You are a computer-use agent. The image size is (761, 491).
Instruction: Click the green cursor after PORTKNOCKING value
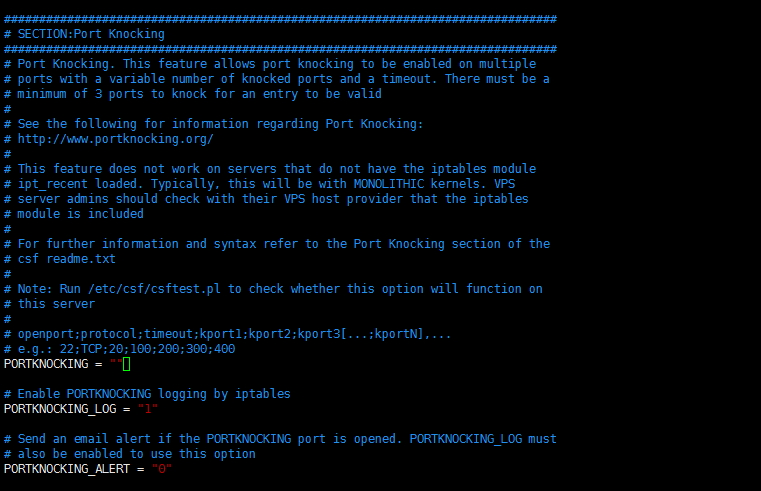point(126,364)
